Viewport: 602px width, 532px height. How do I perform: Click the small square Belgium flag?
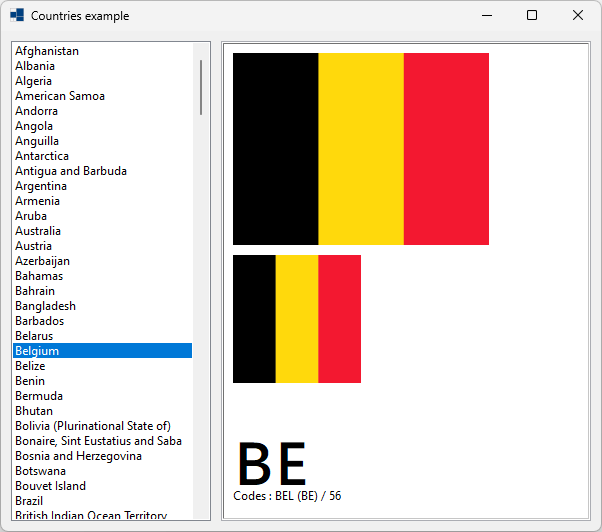pos(296,319)
